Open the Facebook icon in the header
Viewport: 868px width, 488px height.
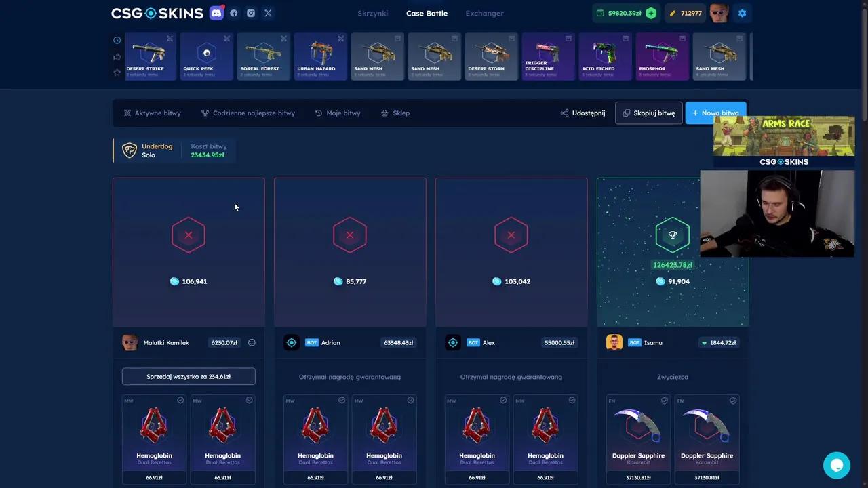234,13
